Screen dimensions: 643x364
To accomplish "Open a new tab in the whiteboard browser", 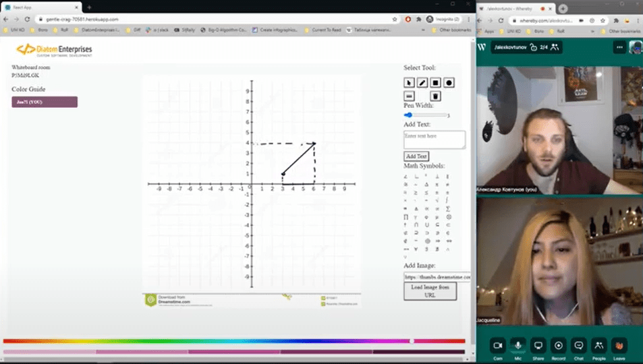I will tap(89, 7).
